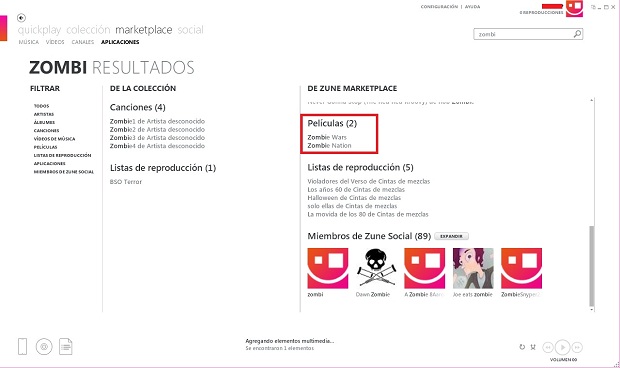This screenshot has height=368, width=620.
Task: Switch to the colección tab
Action: [x=88, y=30]
